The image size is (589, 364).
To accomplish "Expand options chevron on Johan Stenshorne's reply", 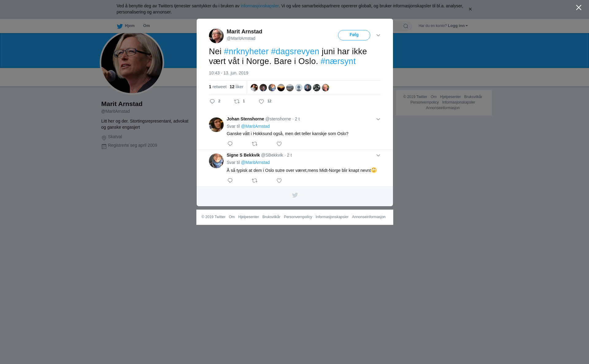I will 378,119.
